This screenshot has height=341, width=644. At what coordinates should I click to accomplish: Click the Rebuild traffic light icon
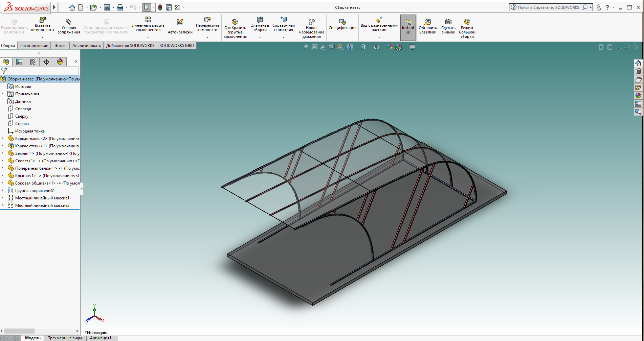pyautogui.click(x=160, y=7)
